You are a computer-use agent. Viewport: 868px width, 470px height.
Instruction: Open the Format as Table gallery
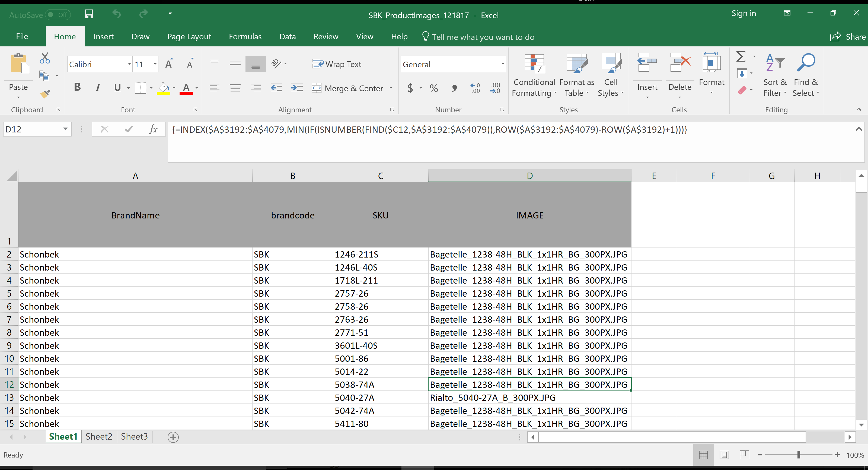[577, 75]
